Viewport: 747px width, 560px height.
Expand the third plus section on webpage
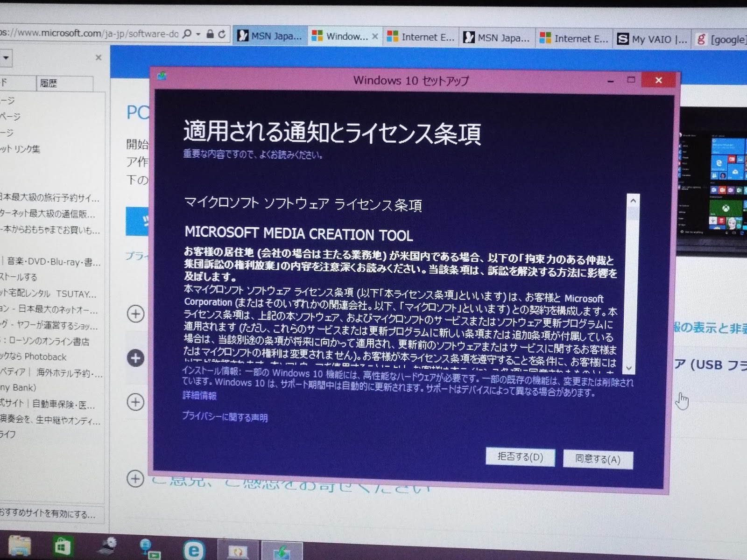pyautogui.click(x=135, y=402)
